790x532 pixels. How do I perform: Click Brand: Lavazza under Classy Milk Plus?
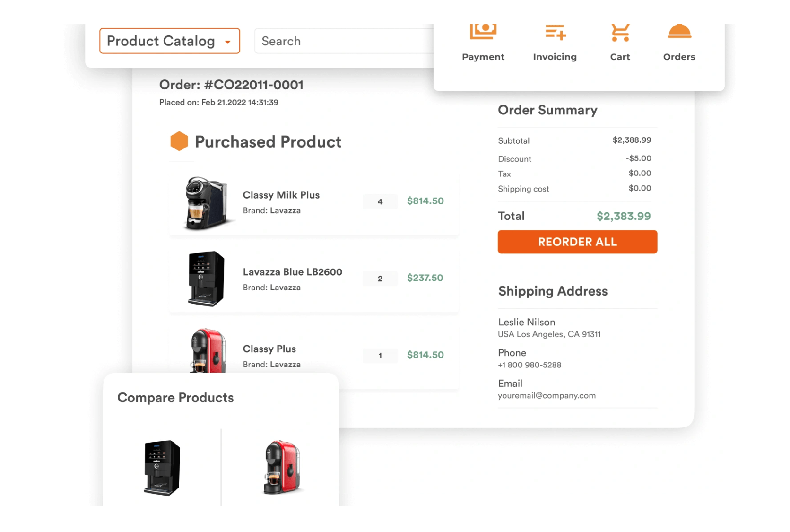[272, 211]
